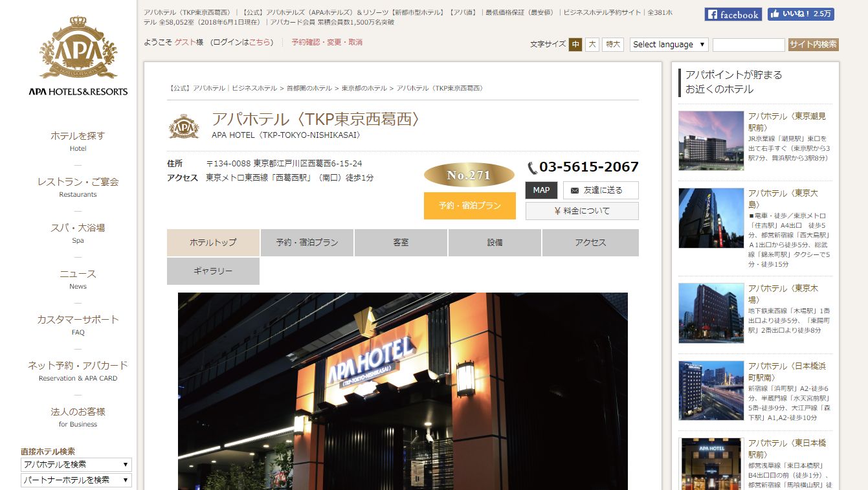
Task: Click the サイト内検索 button
Action: click(813, 45)
